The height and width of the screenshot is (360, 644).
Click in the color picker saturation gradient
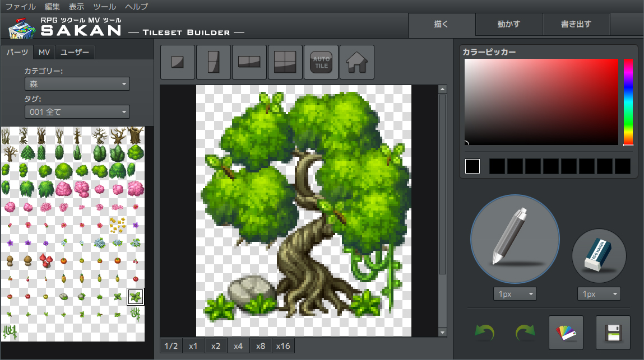click(541, 102)
